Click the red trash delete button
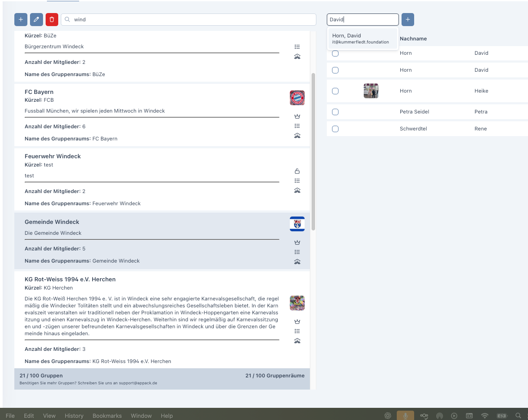 pos(52,20)
